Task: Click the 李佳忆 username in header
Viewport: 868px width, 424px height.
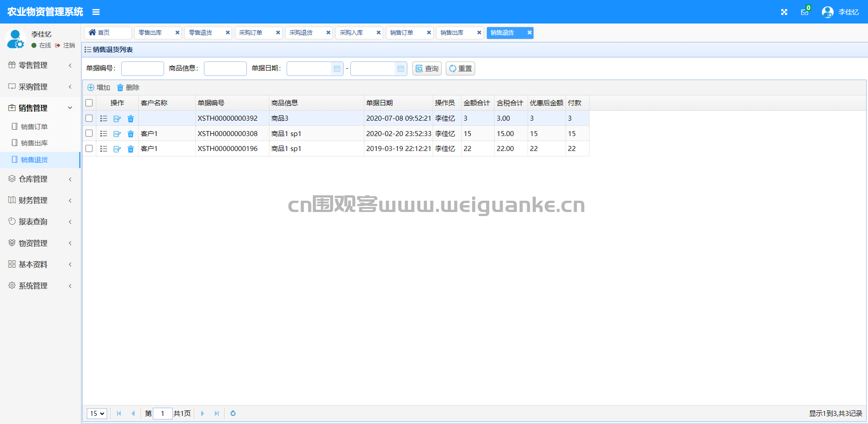Action: coord(849,12)
